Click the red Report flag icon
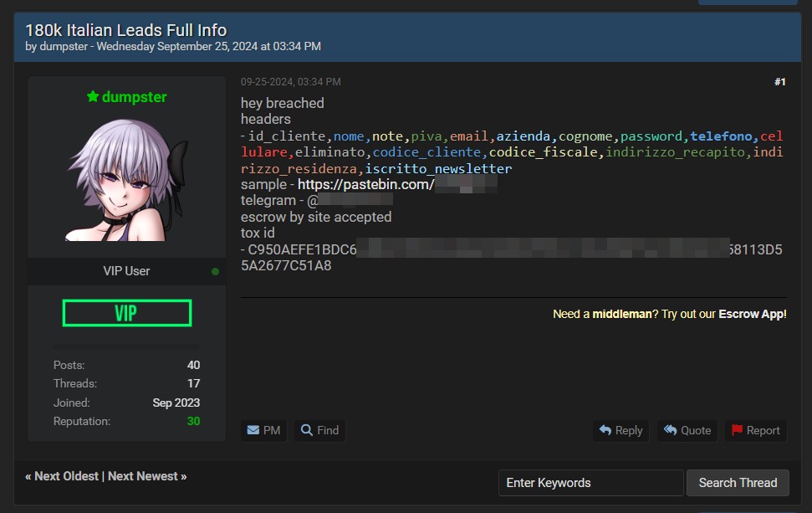Screen dimensions: 812x513 737,430
